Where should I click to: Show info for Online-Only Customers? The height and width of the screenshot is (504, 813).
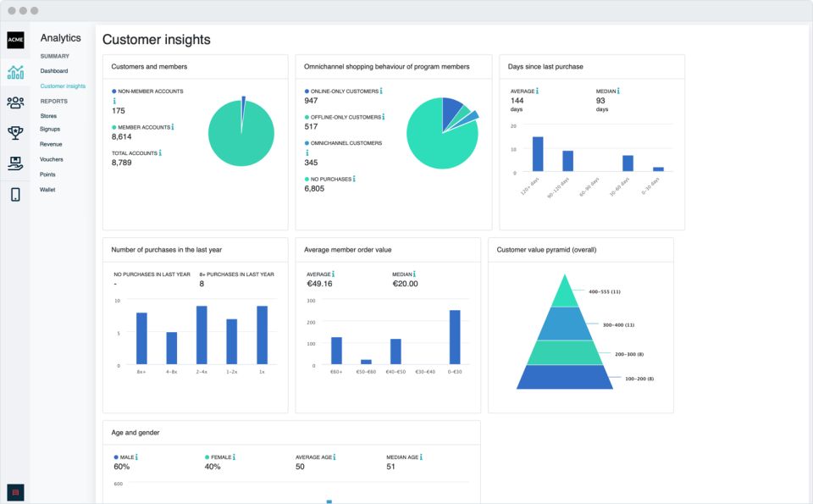pos(381,91)
